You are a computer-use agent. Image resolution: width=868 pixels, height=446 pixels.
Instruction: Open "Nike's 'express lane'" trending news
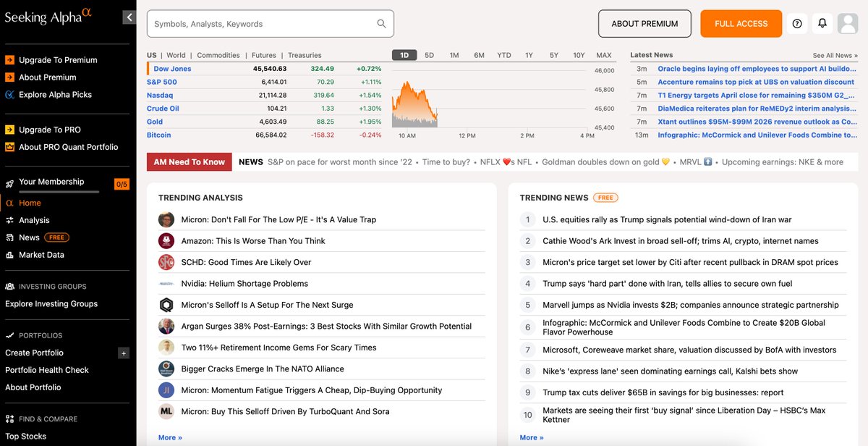(x=670, y=371)
